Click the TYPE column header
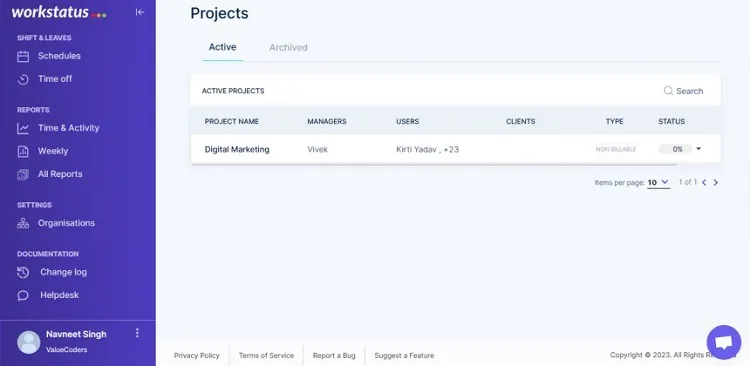 pos(615,122)
